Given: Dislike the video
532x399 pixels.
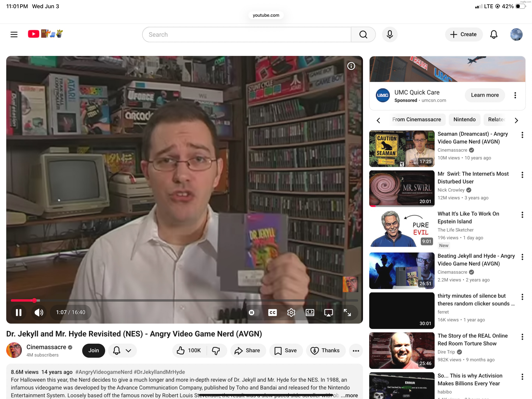Looking at the screenshot, I should click(x=216, y=350).
